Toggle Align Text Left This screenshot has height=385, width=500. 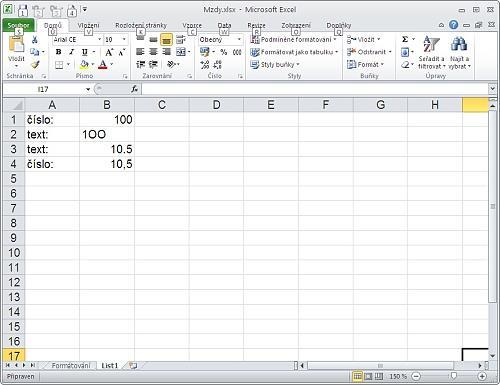(140, 52)
